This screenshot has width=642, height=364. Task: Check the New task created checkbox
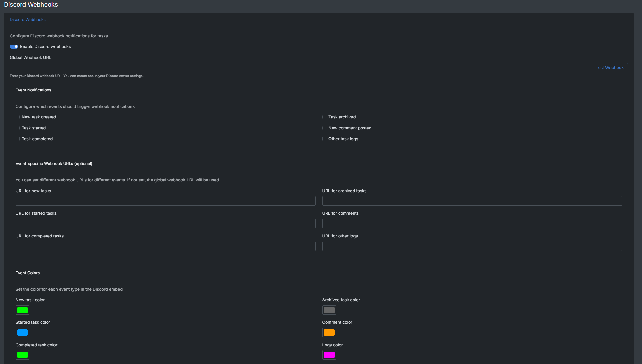(18, 117)
